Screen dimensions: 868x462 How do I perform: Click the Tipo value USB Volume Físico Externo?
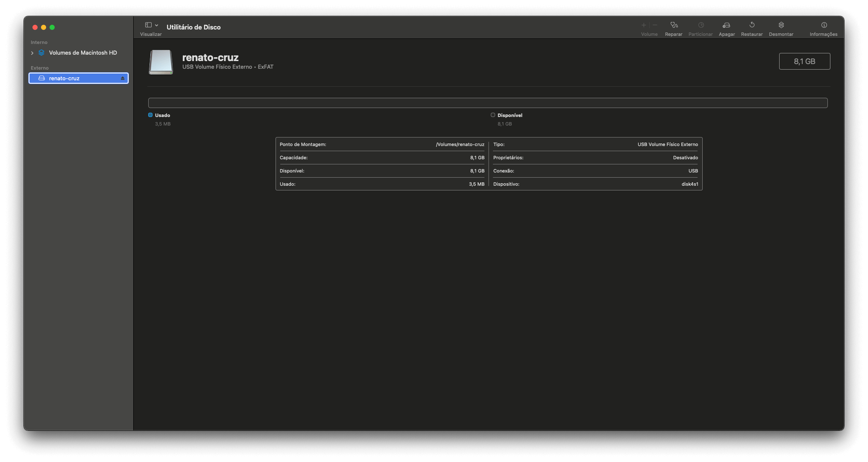[x=668, y=144]
